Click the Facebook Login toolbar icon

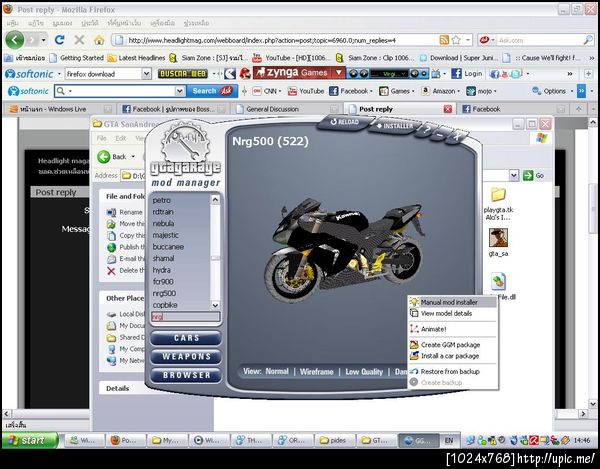(x=466, y=73)
